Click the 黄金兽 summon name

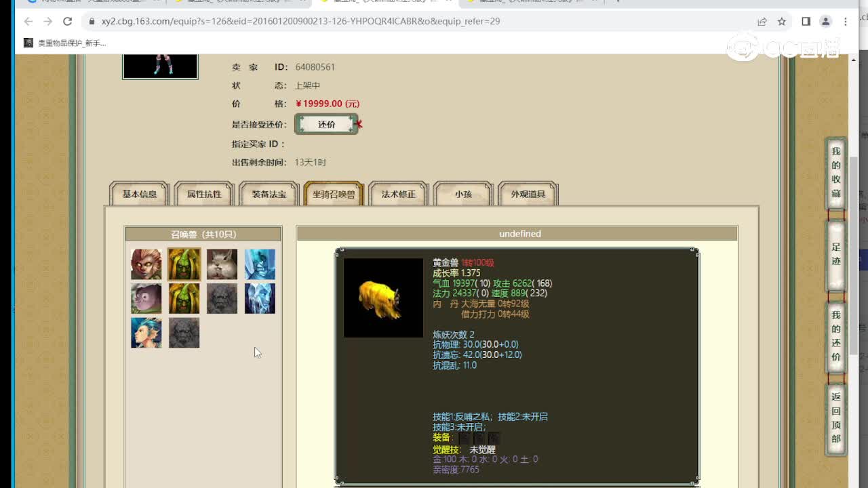pos(446,263)
